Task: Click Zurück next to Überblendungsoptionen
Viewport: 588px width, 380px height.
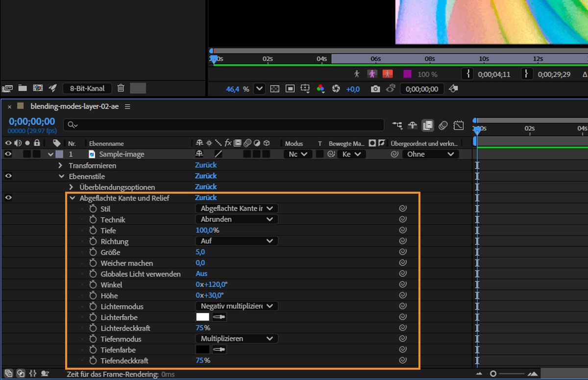Action: (206, 187)
